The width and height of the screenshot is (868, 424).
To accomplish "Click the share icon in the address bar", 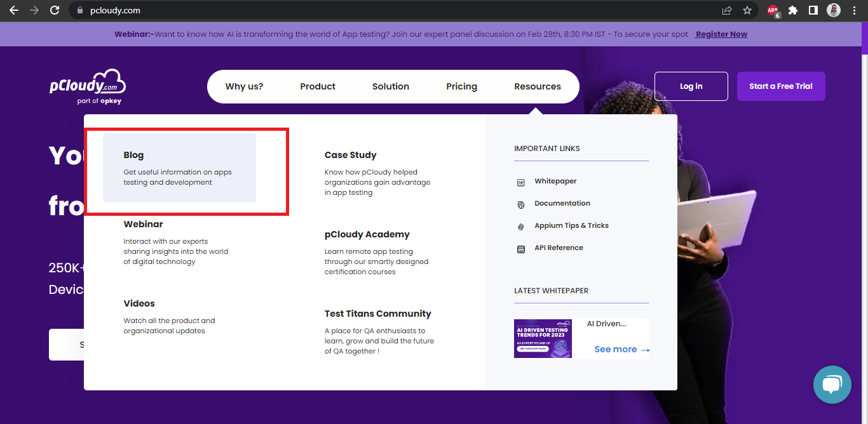I will (726, 10).
